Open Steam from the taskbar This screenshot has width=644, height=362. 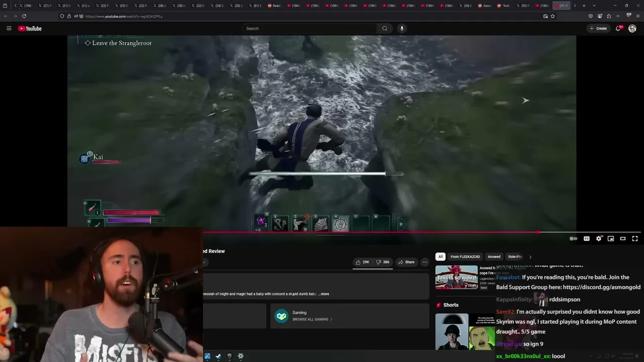coord(218,356)
